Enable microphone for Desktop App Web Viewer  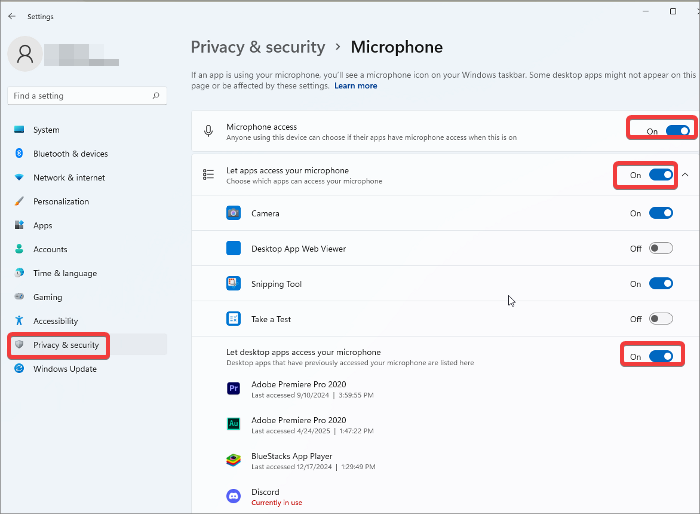pos(661,249)
